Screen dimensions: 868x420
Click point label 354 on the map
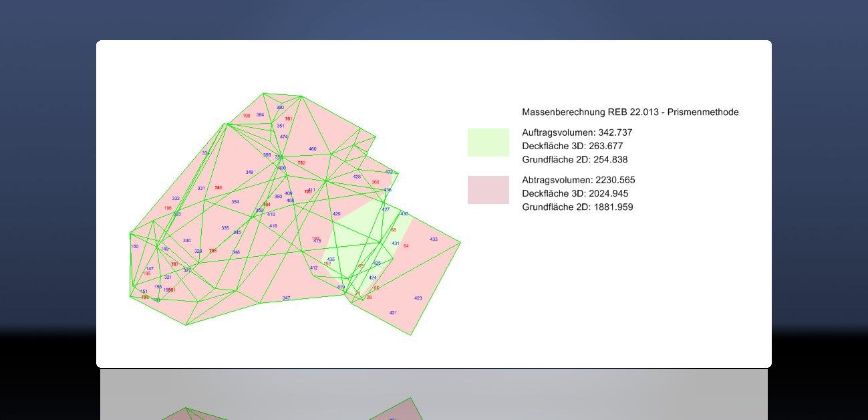click(x=235, y=202)
